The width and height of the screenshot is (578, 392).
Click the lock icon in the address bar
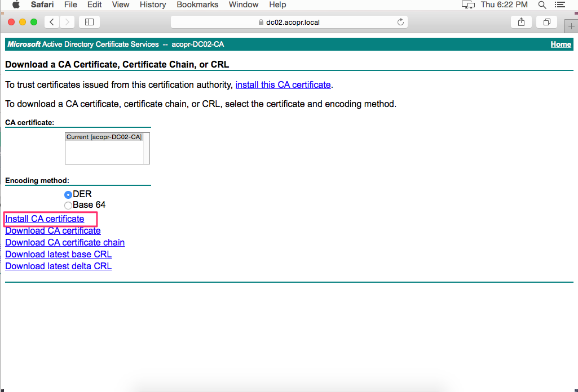click(x=261, y=22)
